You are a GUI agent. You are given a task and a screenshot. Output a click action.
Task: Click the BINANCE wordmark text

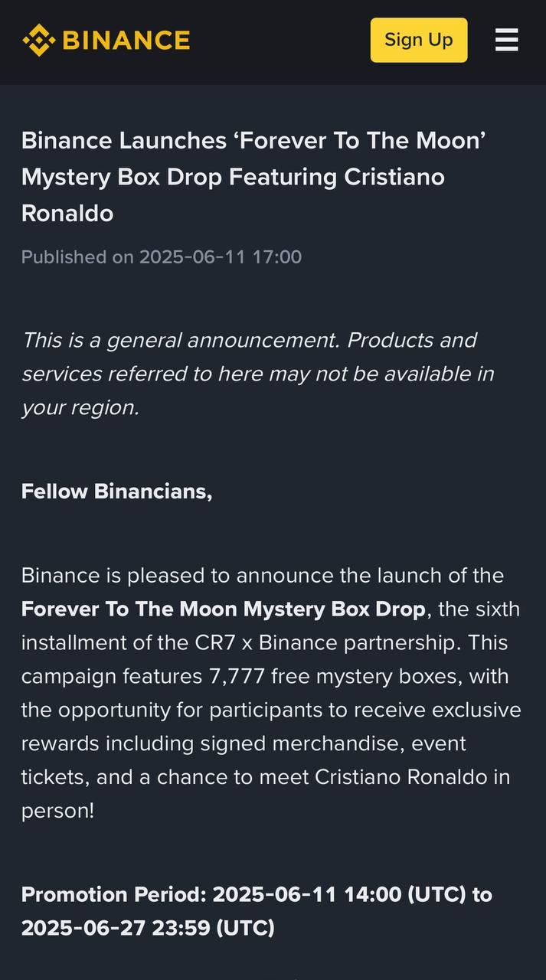(126, 40)
